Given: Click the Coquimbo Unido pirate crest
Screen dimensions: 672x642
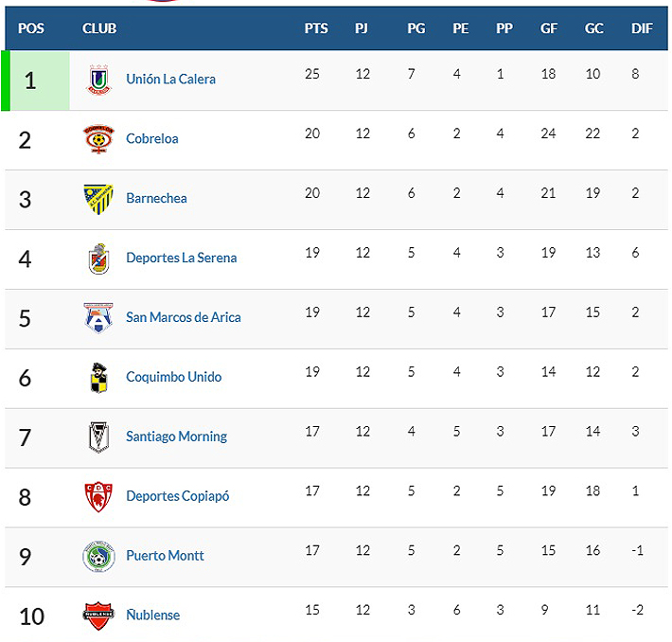Looking at the screenshot, I should tap(97, 378).
